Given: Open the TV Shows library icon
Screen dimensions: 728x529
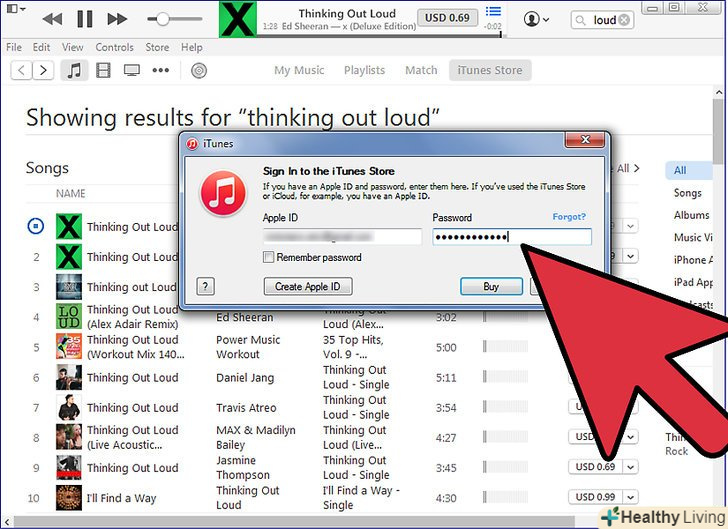Looking at the screenshot, I should 131,70.
